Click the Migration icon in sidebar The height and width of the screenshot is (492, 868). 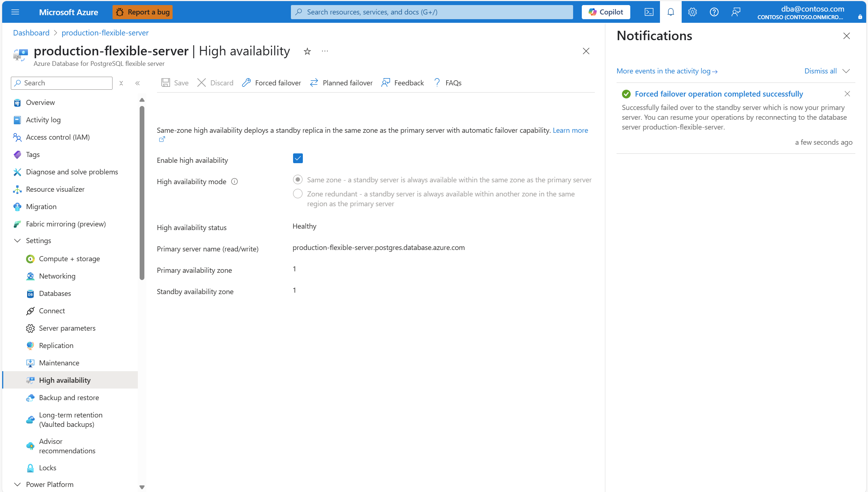[17, 207]
